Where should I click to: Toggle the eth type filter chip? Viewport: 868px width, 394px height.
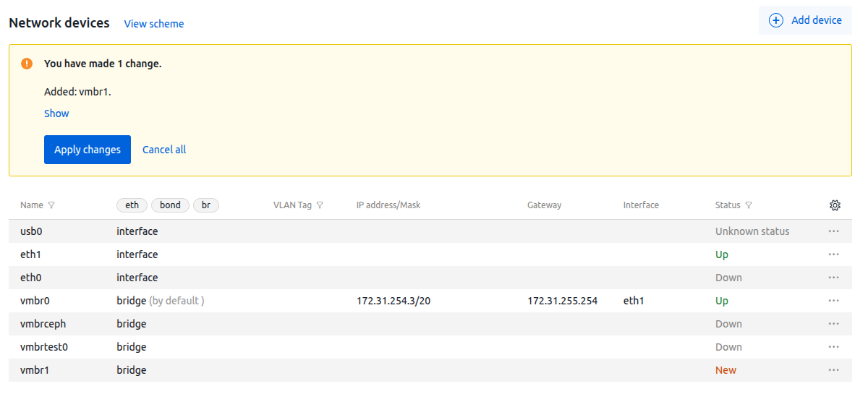pos(132,205)
